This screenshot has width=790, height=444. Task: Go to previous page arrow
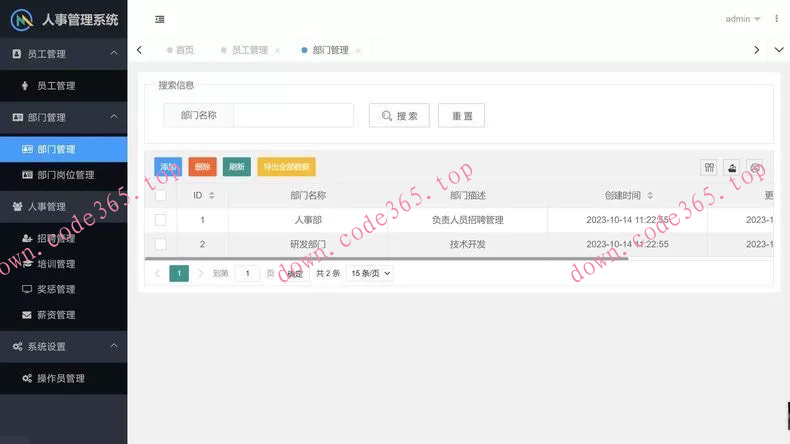[x=157, y=273]
